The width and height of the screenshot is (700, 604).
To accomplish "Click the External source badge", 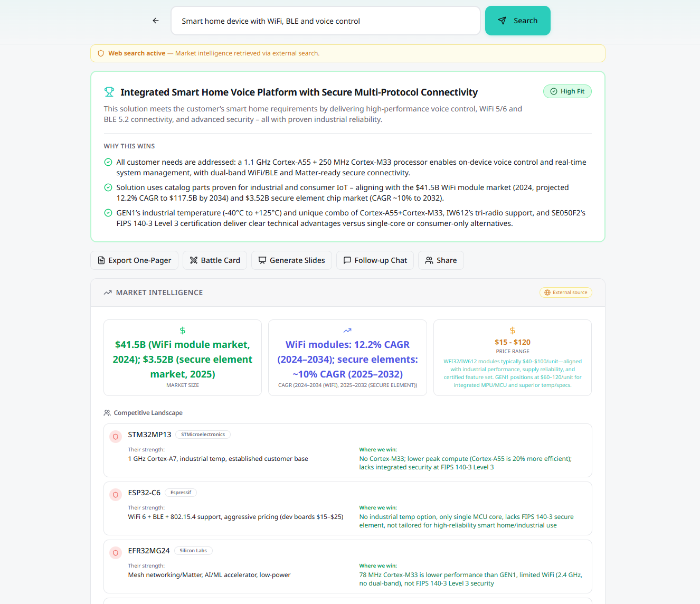I will (x=566, y=292).
